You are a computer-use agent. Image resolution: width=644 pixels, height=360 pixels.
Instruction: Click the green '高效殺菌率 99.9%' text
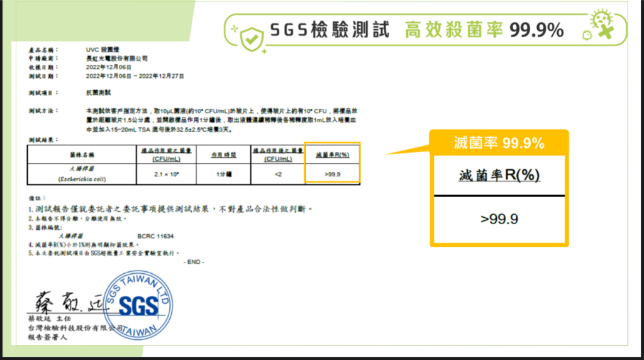pyautogui.click(x=484, y=30)
